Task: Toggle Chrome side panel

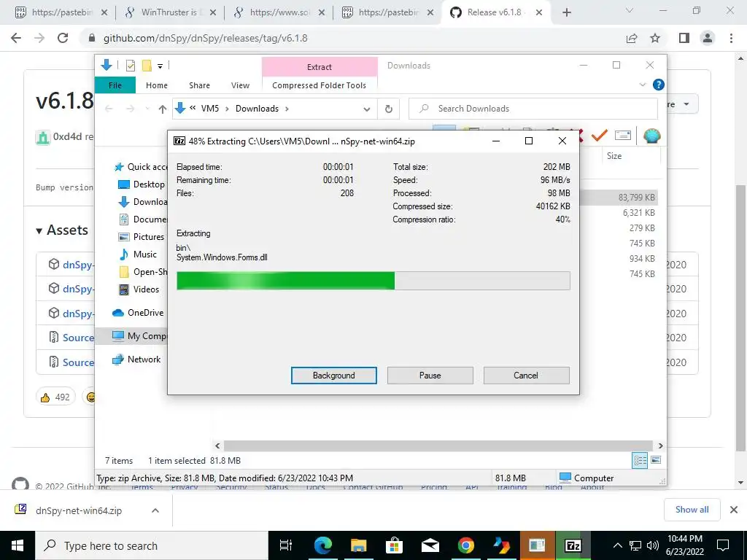Action: (684, 38)
